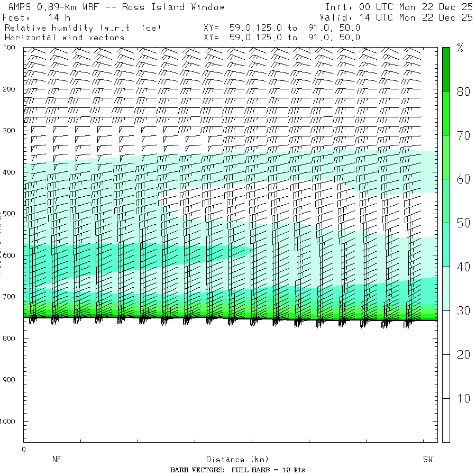Click the colorbar label 70
Screen dimensions: 476x476
(463, 135)
